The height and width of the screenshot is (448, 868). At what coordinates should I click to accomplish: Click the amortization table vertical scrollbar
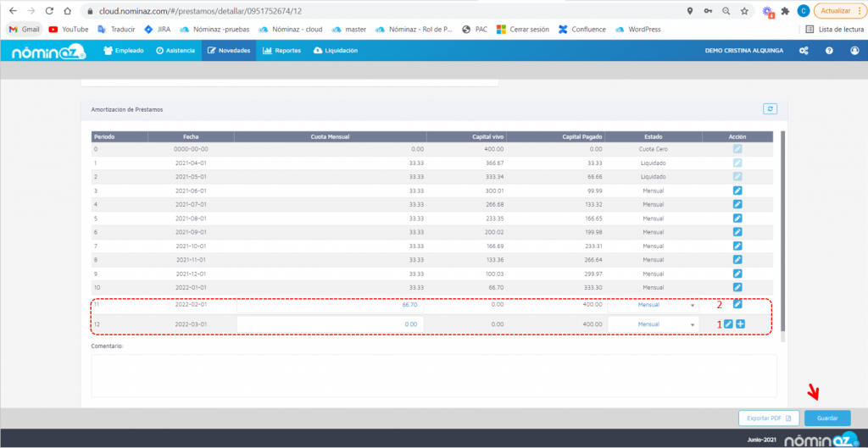782,231
